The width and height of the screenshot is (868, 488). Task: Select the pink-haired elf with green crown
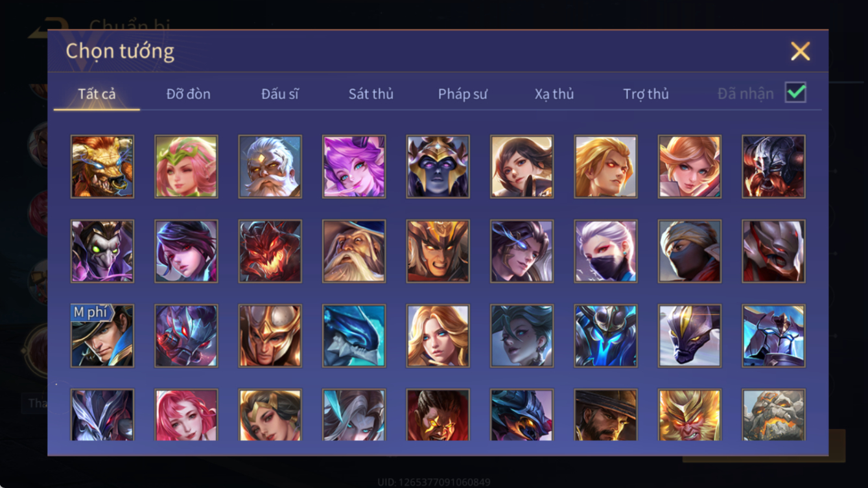186,167
